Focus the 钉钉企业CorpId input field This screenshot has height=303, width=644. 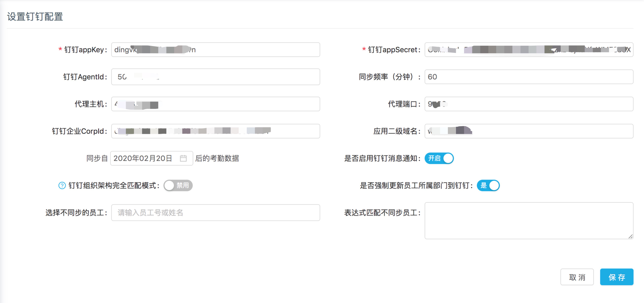(x=215, y=131)
